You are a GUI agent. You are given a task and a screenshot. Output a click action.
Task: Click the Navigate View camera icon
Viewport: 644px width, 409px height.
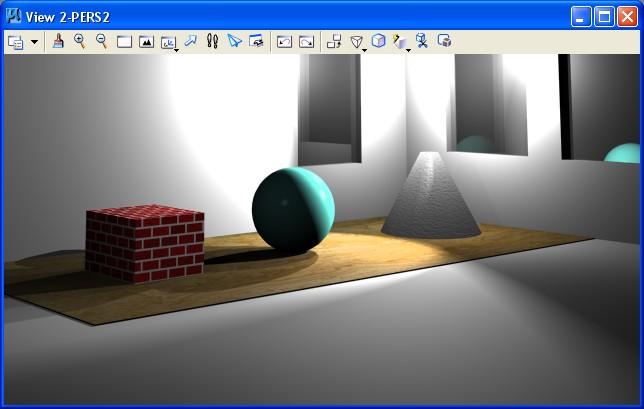click(x=256, y=41)
